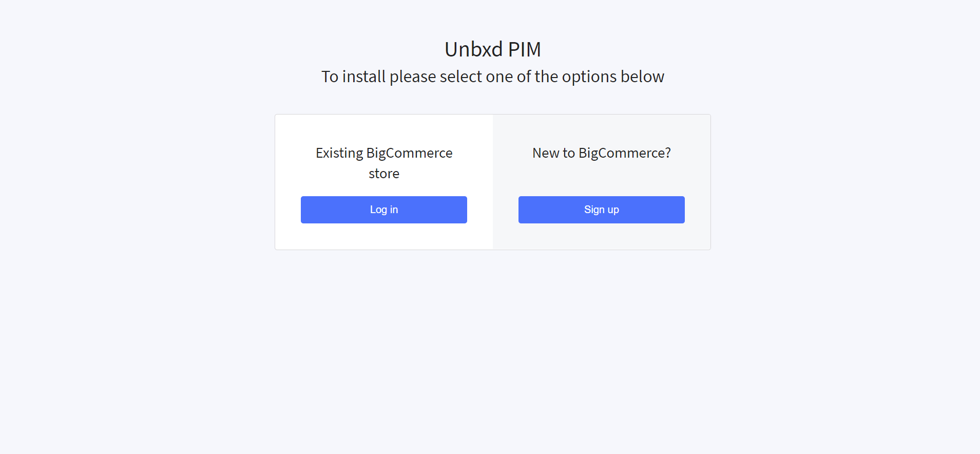980x454 pixels.
Task: Click the New to BigCommerce? label
Action: [602, 153]
